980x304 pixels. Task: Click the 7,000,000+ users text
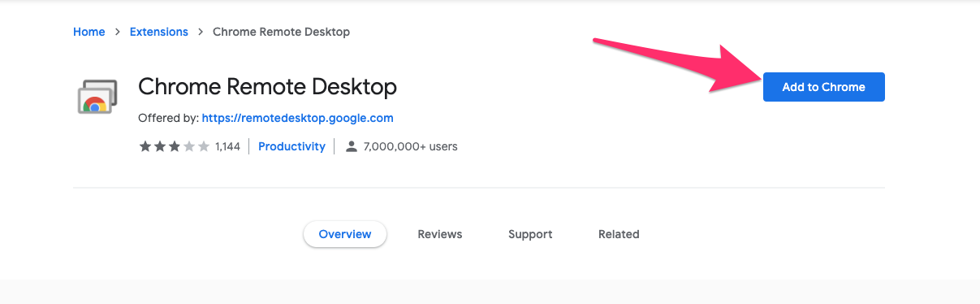pyautogui.click(x=411, y=146)
